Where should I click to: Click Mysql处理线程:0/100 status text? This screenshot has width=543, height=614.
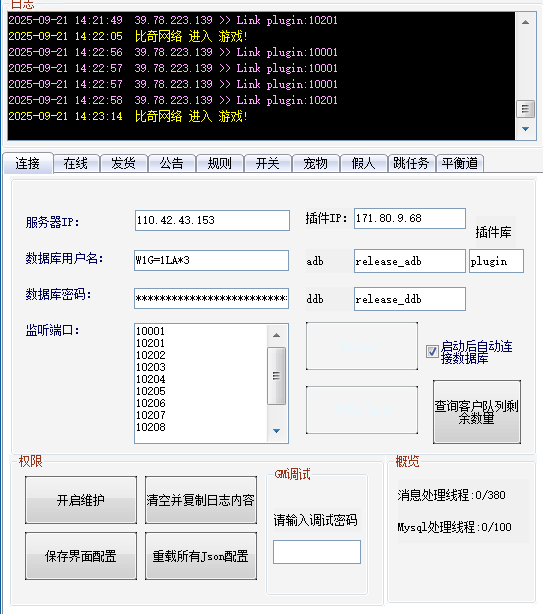tap(455, 527)
